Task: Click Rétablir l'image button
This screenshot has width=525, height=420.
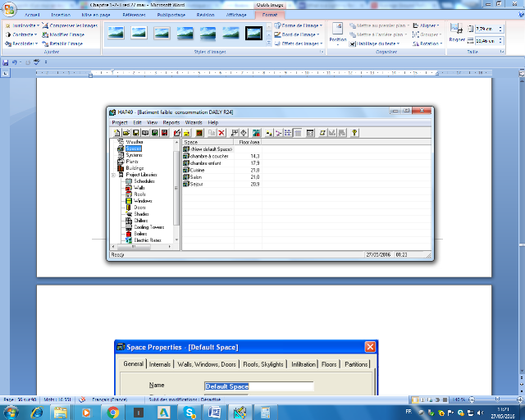Action: [x=62, y=43]
